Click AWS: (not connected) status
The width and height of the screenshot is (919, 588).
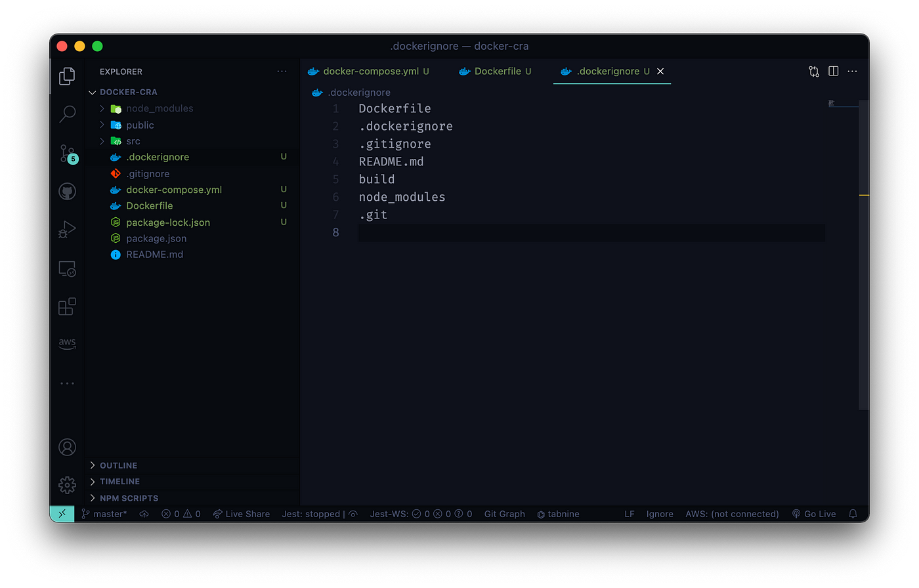click(x=732, y=514)
